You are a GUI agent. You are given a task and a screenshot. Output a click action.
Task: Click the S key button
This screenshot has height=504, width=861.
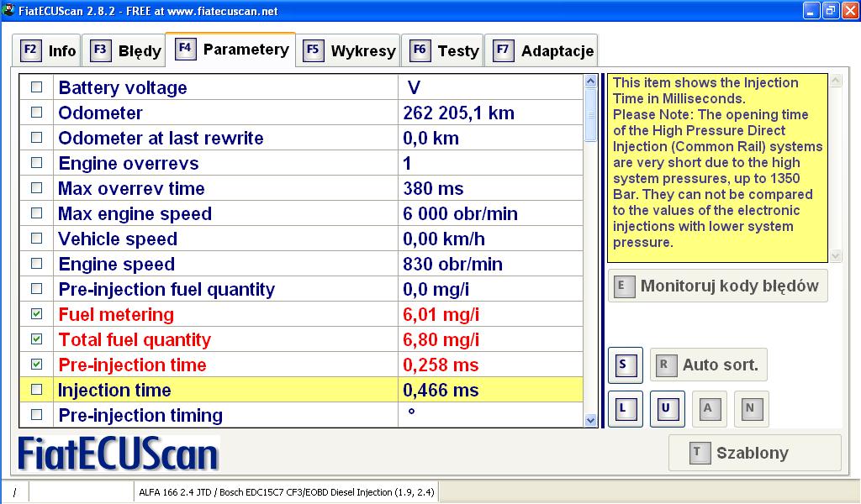pos(625,365)
